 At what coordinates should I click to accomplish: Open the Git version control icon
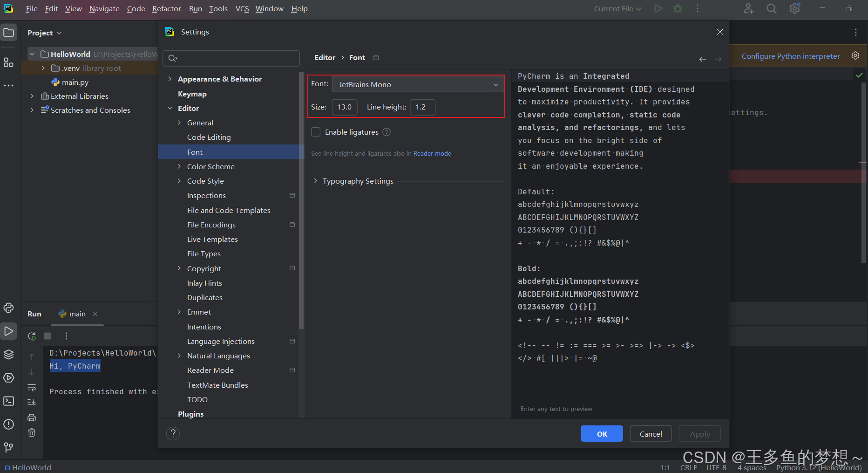9,447
